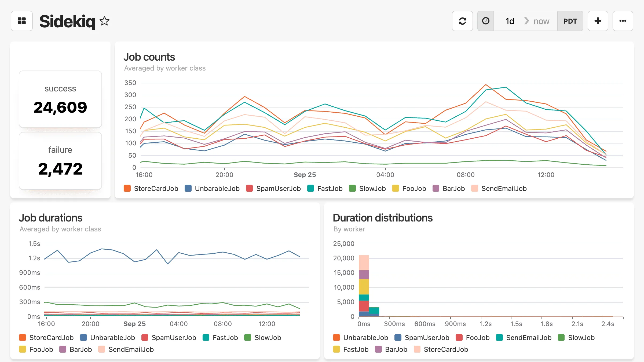644x362 pixels.
Task: Click the refresh icon in the toolbar
Action: tap(462, 21)
